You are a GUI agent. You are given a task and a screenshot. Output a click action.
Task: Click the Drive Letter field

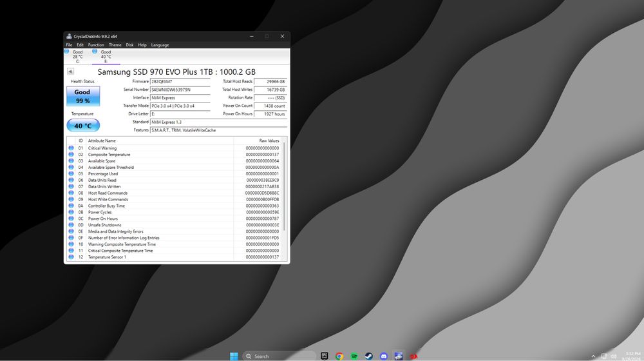[x=180, y=114]
